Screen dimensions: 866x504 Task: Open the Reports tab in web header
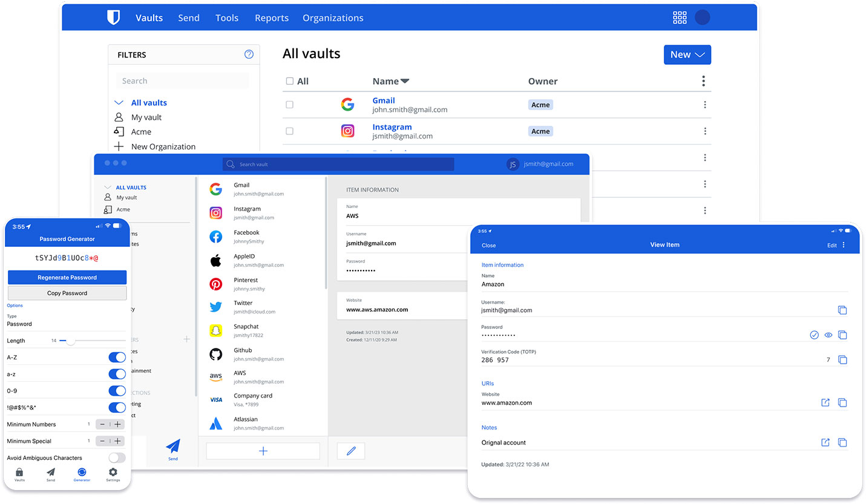click(272, 18)
